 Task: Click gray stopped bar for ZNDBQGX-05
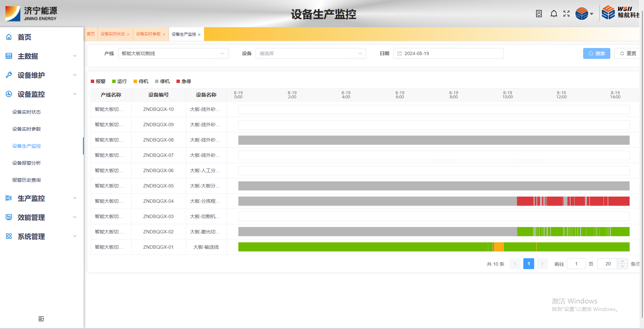[x=434, y=186]
